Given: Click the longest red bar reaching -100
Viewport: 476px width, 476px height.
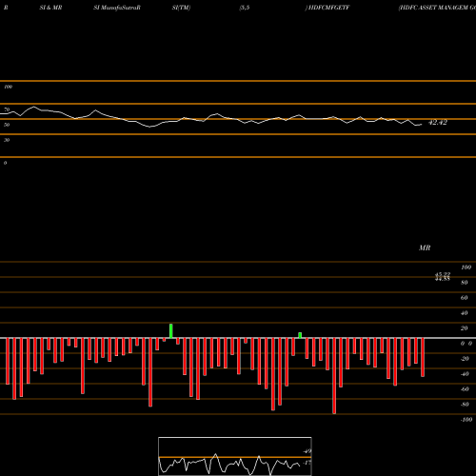Looking at the screenshot, I should 334,376.
